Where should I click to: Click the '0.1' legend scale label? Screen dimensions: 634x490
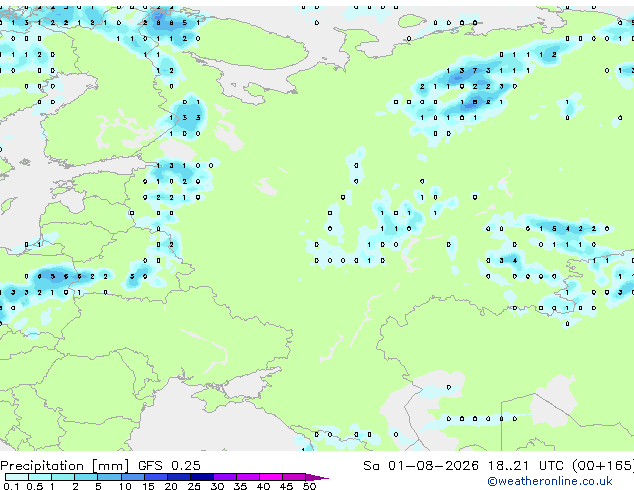coord(11,486)
